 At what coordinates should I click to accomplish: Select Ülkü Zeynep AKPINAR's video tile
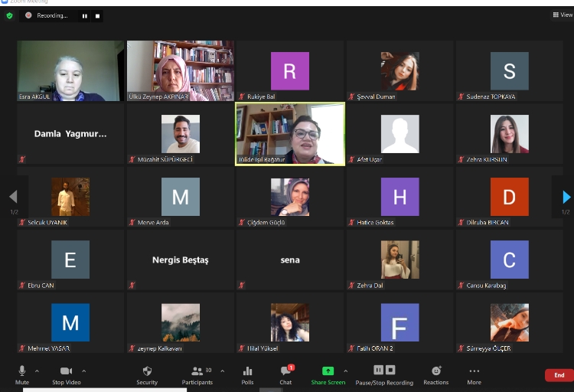181,70
